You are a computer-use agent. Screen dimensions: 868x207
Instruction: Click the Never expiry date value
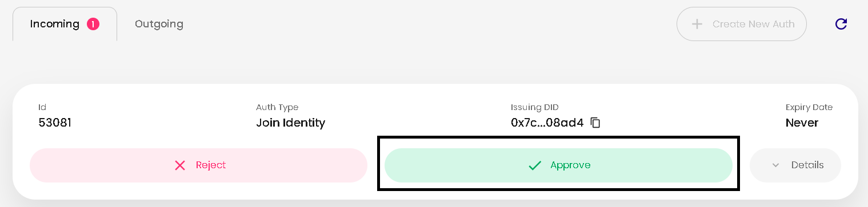[x=802, y=123]
